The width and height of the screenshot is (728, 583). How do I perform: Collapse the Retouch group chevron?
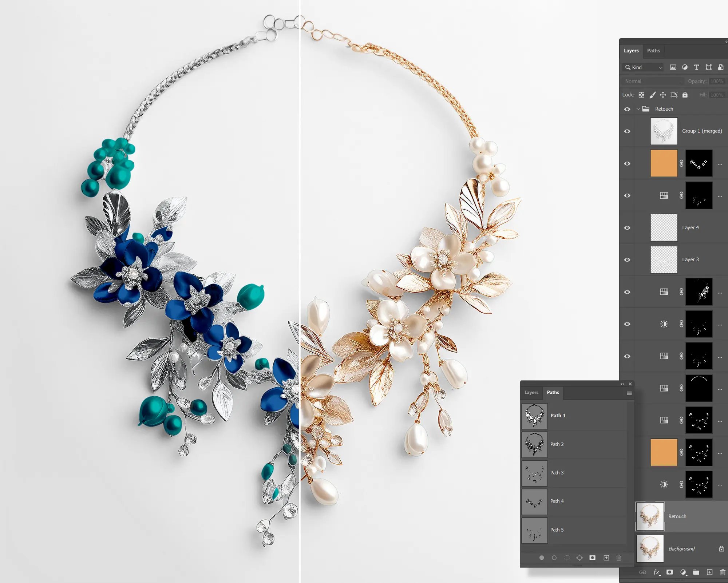(638, 109)
